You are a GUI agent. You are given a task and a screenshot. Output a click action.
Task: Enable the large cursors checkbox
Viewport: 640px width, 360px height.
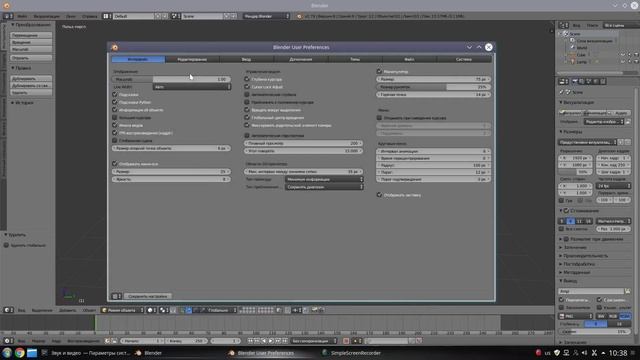[x=115, y=118]
